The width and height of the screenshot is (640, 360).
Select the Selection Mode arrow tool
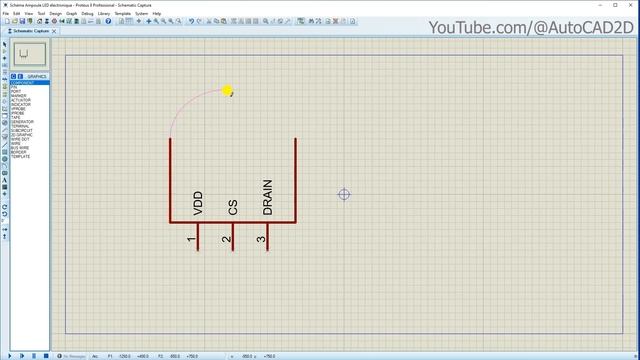pos(4,44)
